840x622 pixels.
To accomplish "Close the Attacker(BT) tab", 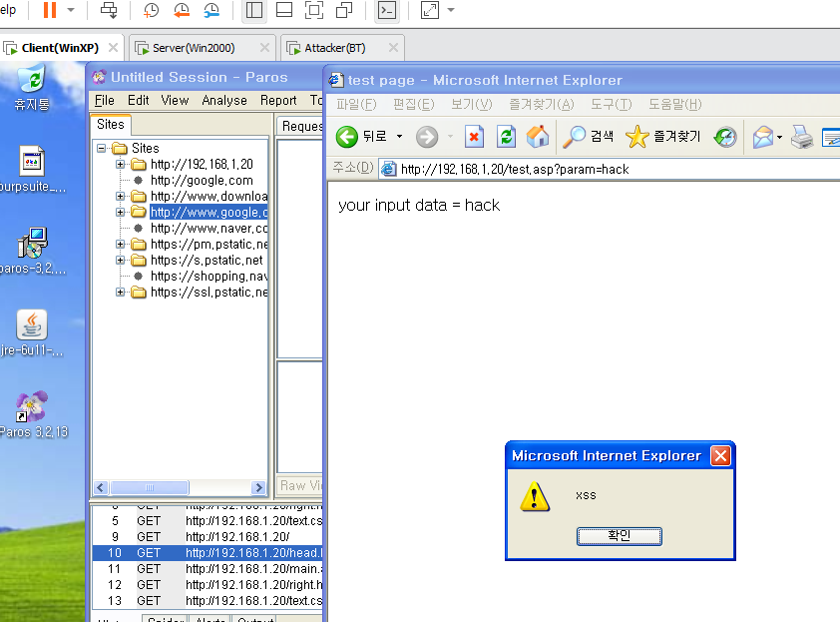I will tap(393, 48).
